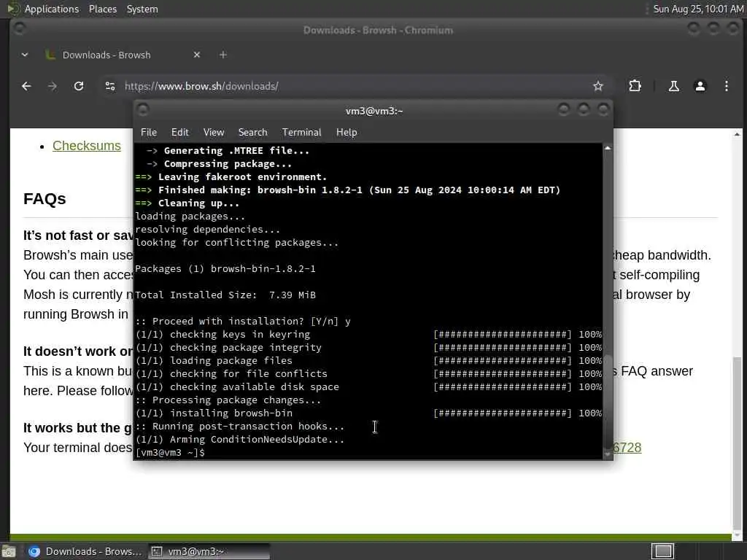Open the terminal Edit menu

(x=180, y=133)
